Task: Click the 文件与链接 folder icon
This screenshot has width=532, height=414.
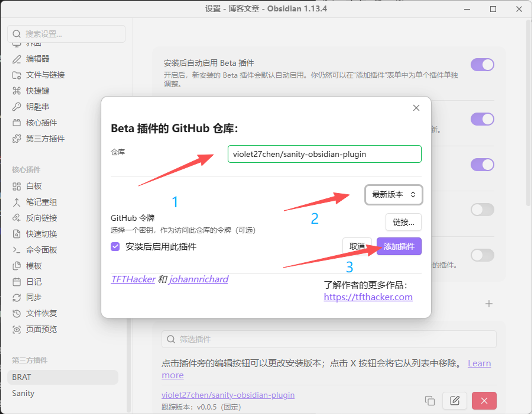Action: (x=17, y=75)
